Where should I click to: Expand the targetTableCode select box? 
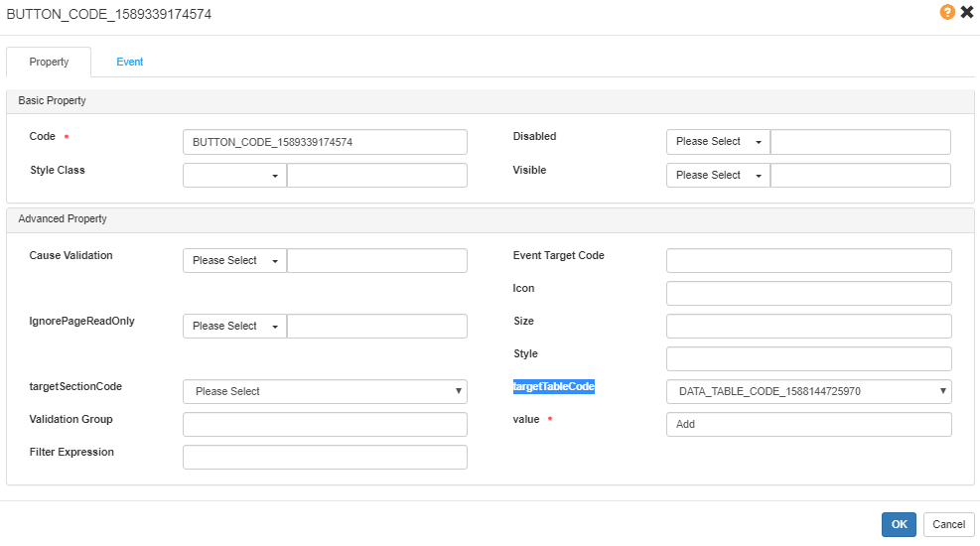coord(808,392)
